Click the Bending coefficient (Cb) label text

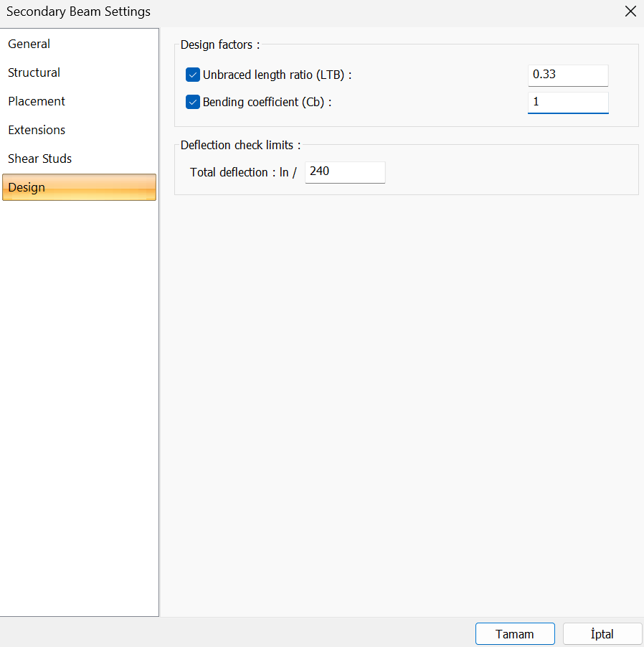(x=267, y=102)
